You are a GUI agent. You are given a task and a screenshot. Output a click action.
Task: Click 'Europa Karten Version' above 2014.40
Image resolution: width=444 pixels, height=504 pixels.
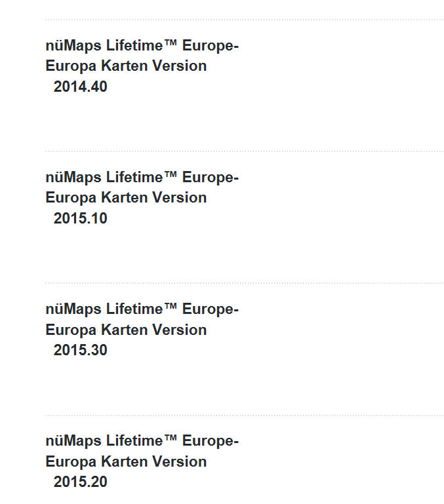point(126,66)
